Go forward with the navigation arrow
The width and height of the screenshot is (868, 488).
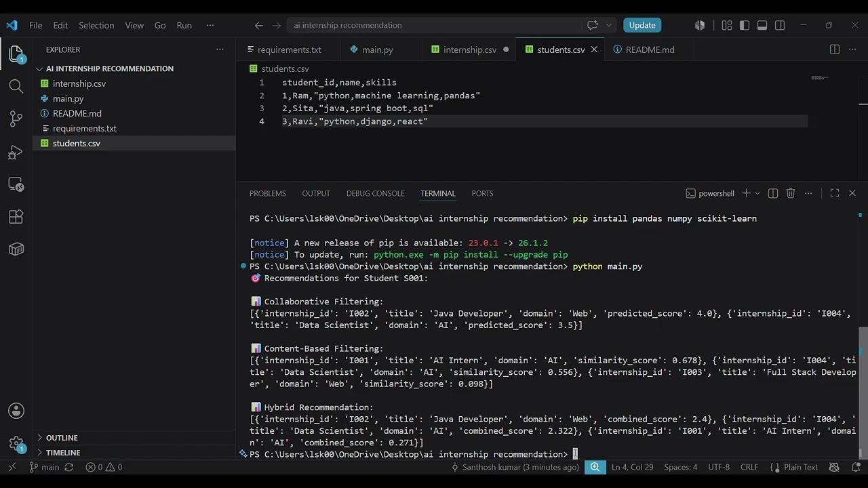(277, 25)
